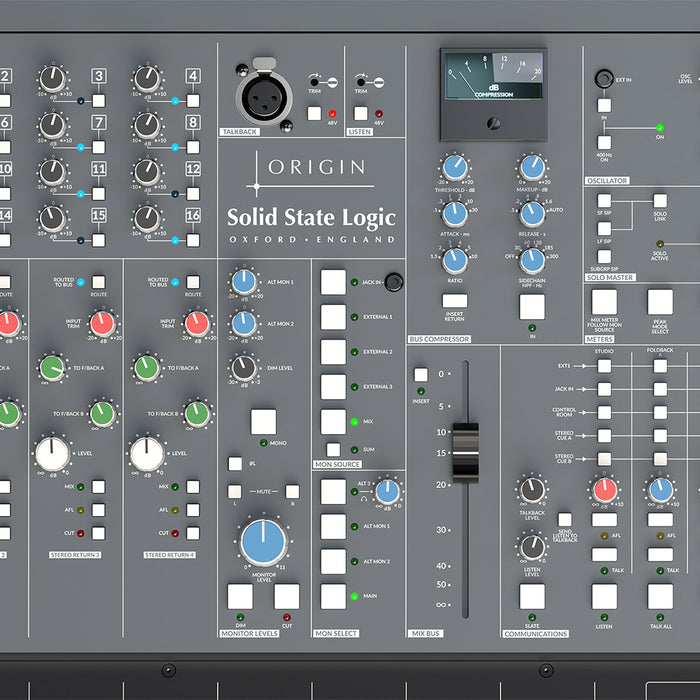Enable the bus compressor IN switch

(x=532, y=306)
